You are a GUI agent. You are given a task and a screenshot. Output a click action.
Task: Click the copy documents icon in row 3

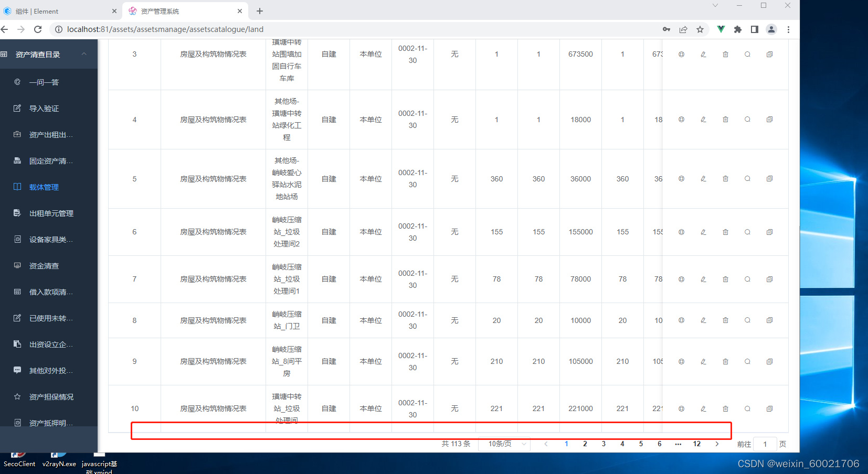[x=769, y=54]
